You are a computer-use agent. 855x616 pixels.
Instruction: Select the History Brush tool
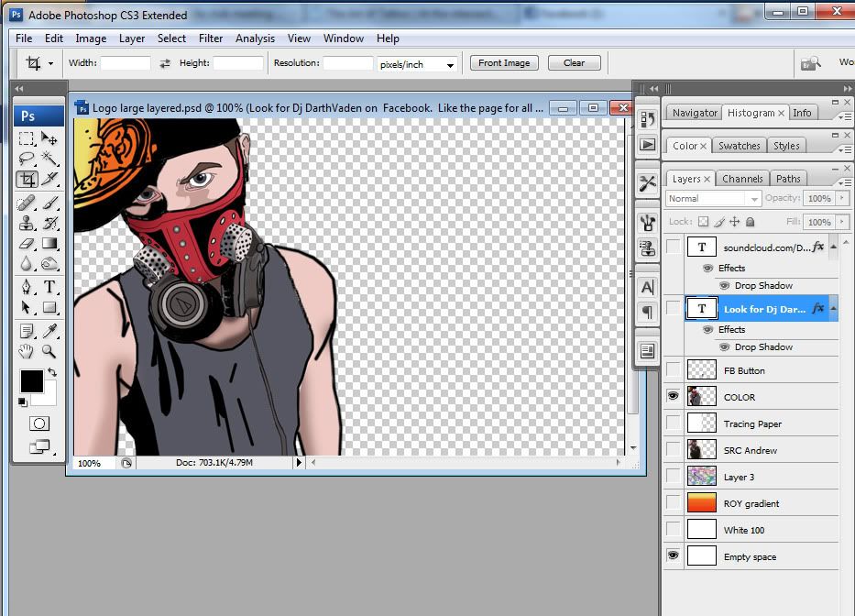(49, 223)
